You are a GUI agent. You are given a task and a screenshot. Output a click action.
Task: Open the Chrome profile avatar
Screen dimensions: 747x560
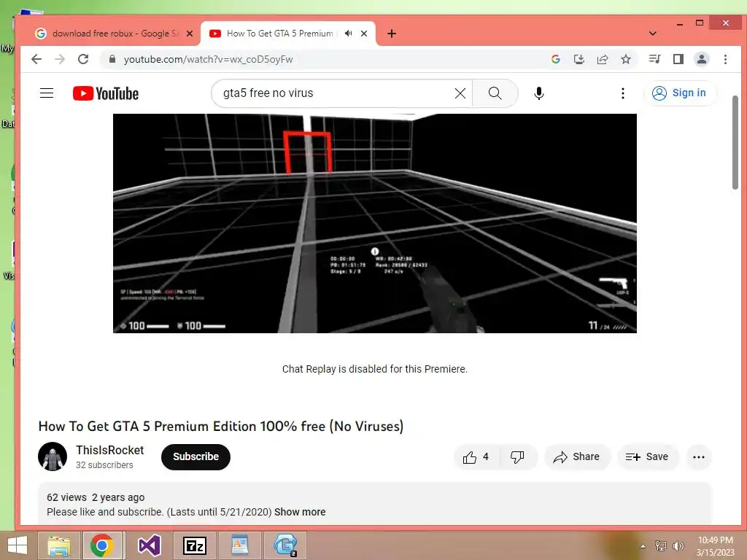(x=702, y=59)
